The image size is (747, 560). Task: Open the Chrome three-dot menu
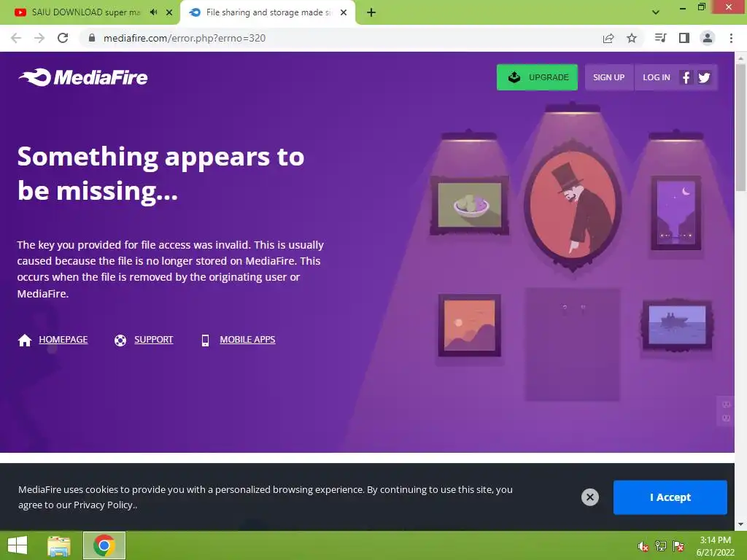pyautogui.click(x=731, y=38)
